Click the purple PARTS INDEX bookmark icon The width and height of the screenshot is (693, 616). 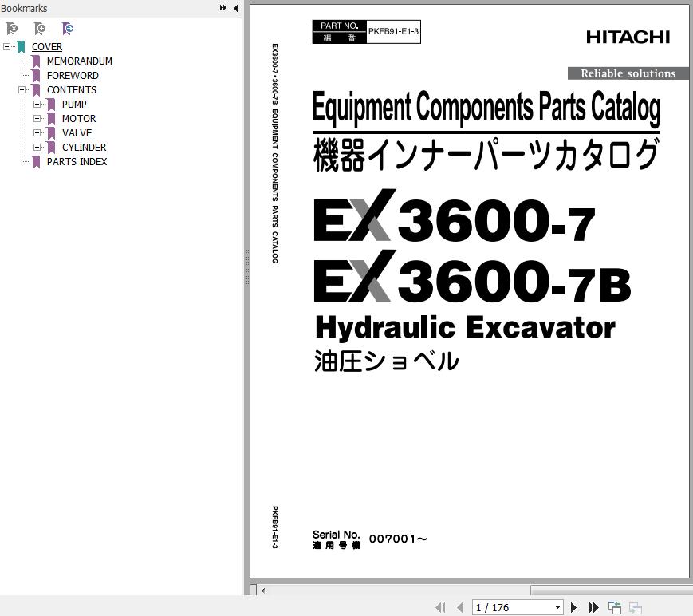click(x=36, y=162)
